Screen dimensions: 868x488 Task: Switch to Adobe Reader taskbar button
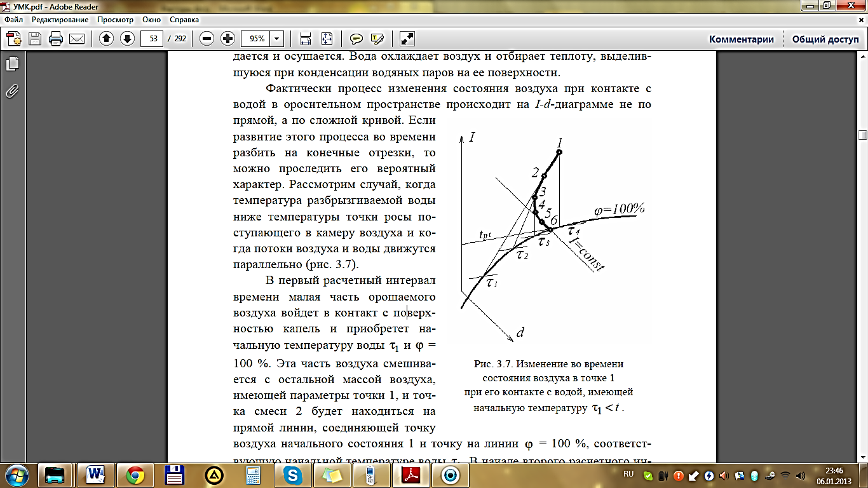(x=411, y=475)
